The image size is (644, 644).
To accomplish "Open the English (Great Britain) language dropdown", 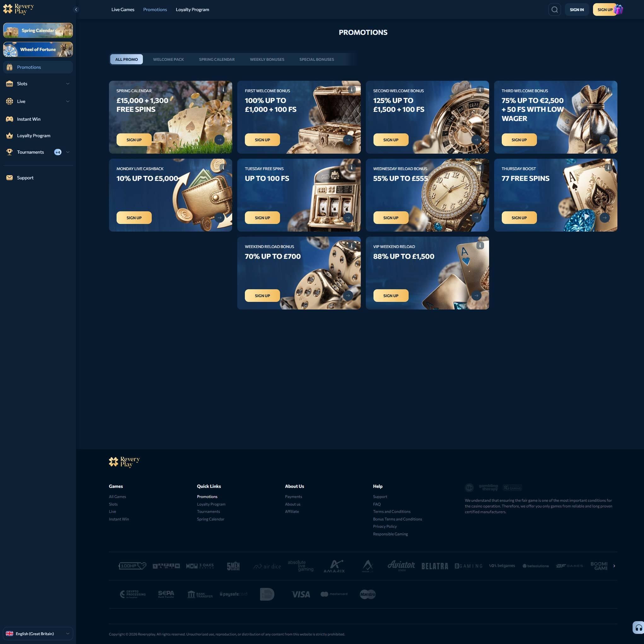I will [38, 634].
